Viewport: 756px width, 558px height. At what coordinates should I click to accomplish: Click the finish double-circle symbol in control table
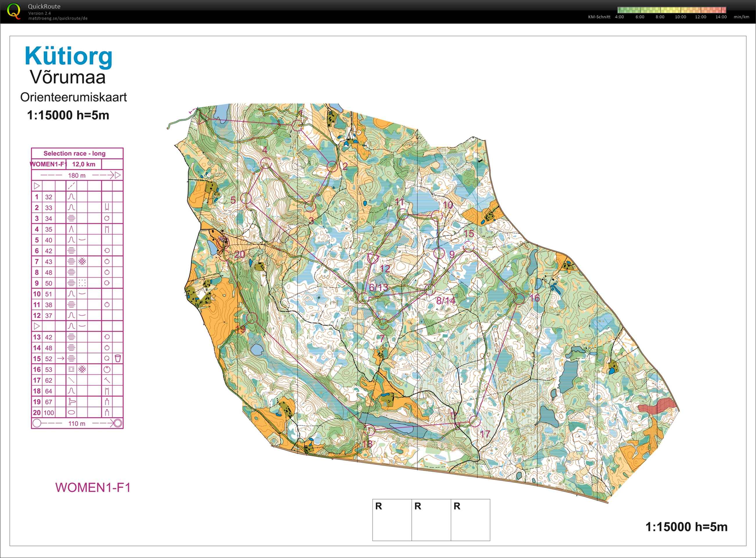click(118, 423)
